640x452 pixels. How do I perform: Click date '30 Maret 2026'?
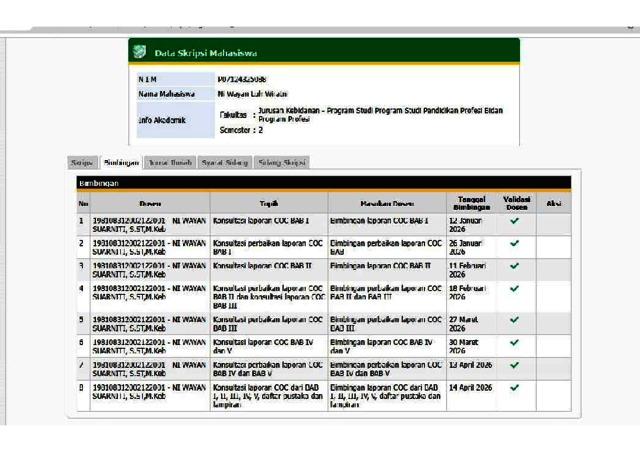click(x=464, y=347)
